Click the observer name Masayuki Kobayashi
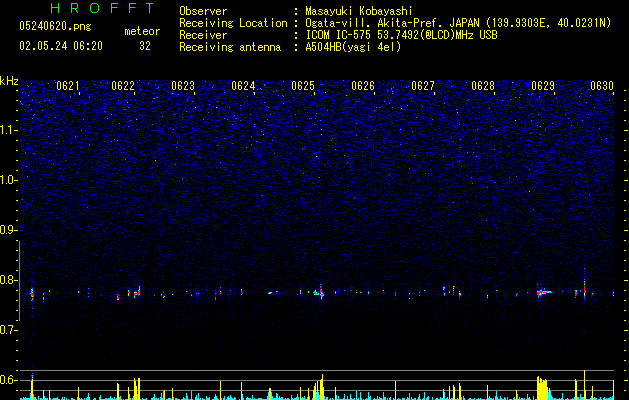Image resolution: width=629 pixels, height=400 pixels. click(359, 11)
